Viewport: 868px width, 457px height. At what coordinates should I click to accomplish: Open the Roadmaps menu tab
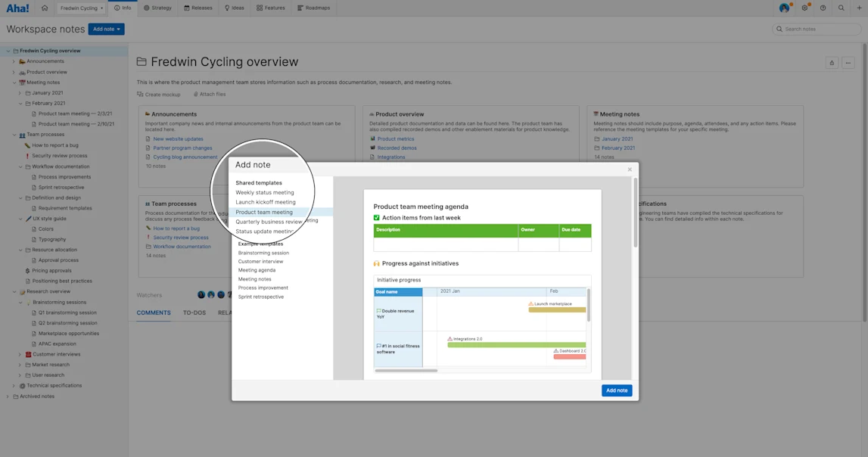314,8
